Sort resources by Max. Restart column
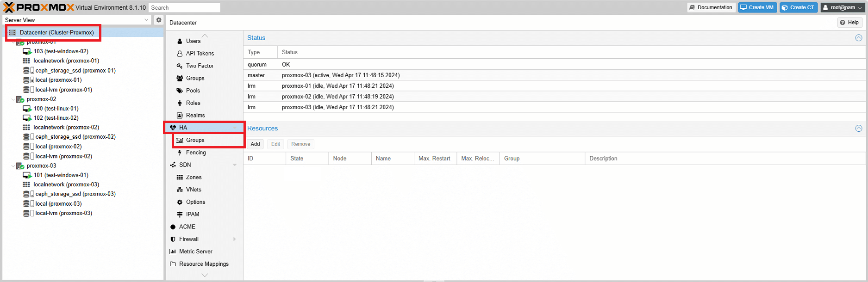Image resolution: width=868 pixels, height=282 pixels. pos(435,159)
